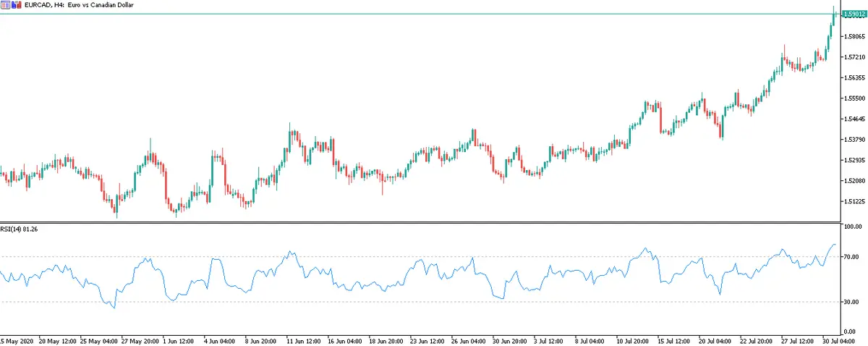Click the 1.57210 price scale value
The width and height of the screenshot is (868, 346).
coord(855,56)
